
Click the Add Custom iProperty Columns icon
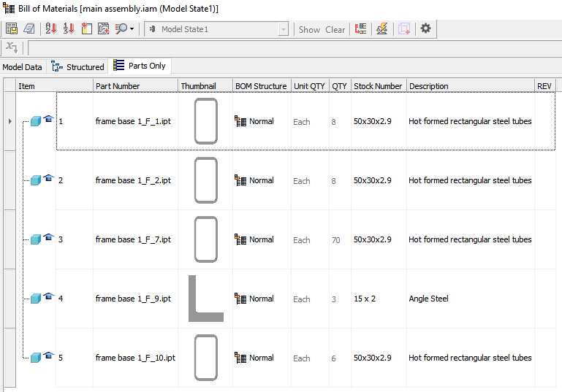(x=104, y=28)
